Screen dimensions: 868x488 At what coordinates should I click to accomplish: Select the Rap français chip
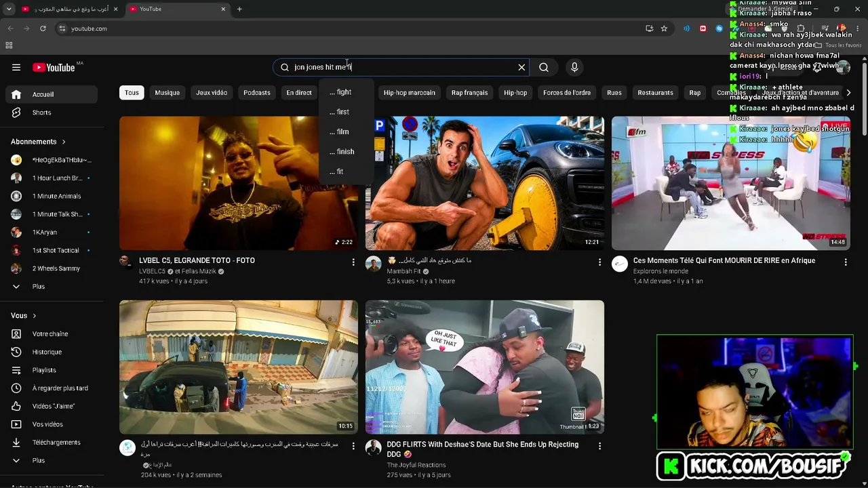tap(469, 93)
